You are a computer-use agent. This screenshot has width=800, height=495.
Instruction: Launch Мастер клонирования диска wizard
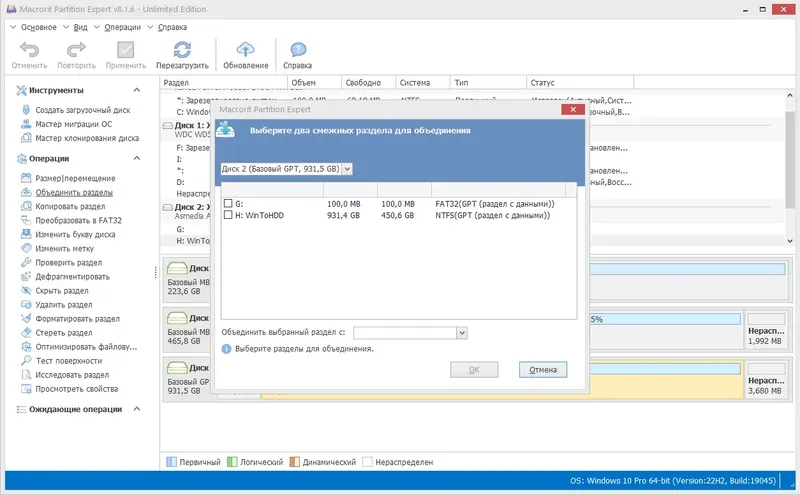87,138
